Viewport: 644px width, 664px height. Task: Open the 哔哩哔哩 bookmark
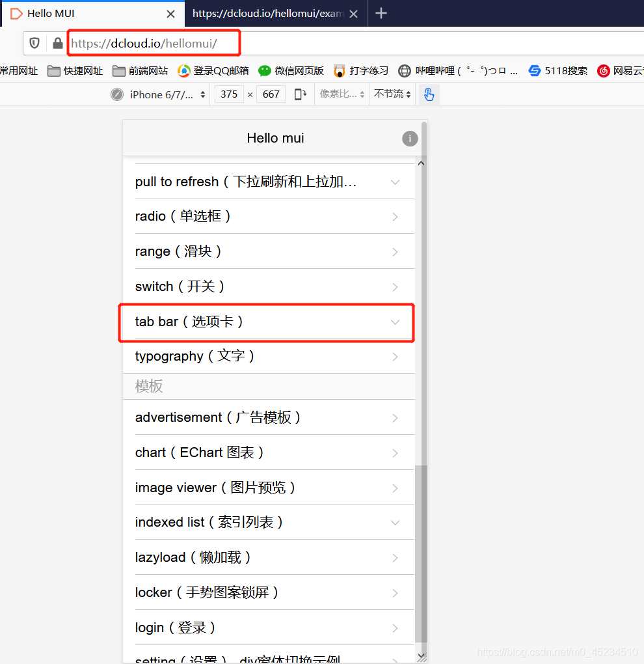[x=458, y=71]
